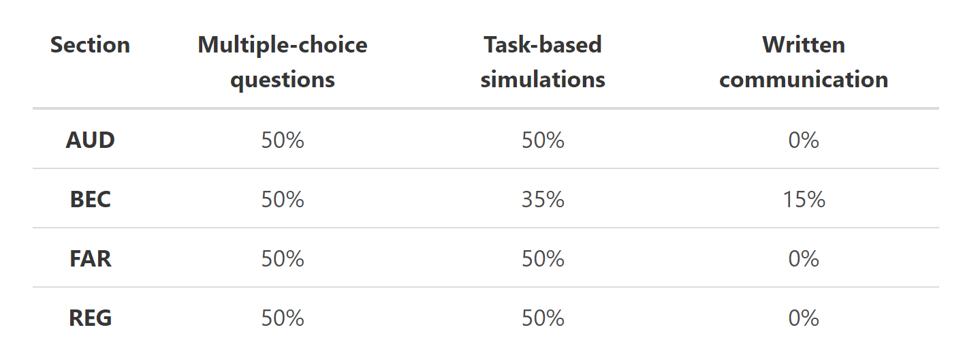Click FAR multiple-choice questions 50% cell
Viewport: 980px width, 364px height.
pyautogui.click(x=283, y=259)
